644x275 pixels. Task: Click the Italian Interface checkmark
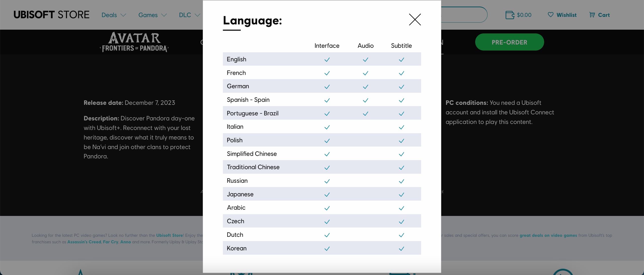click(327, 127)
